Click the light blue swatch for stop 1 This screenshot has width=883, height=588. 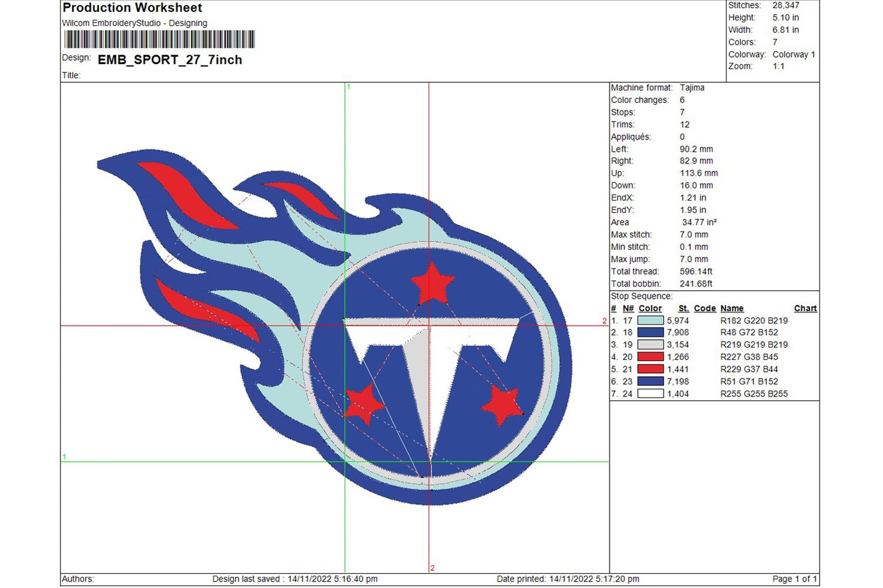coord(650,320)
